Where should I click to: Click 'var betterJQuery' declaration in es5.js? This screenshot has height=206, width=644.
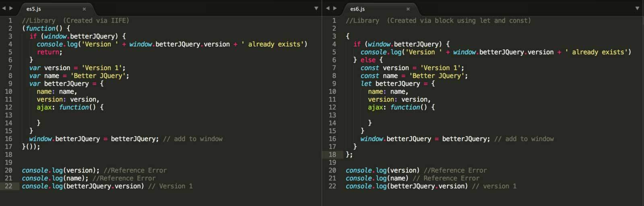coord(59,84)
